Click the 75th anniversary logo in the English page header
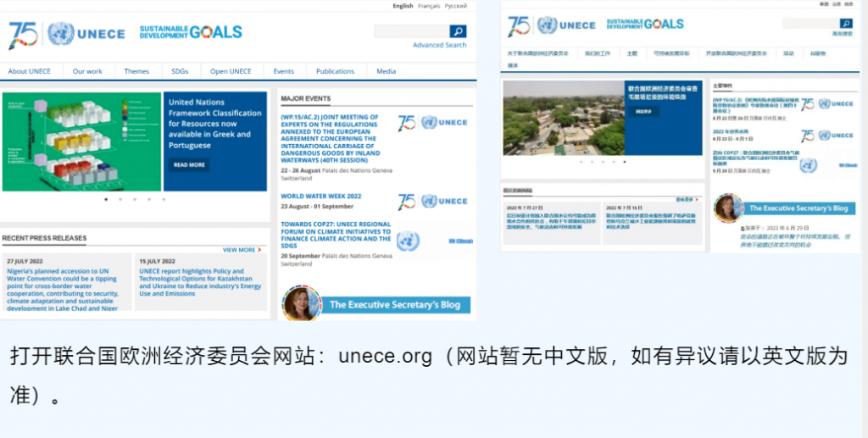 pyautogui.click(x=23, y=36)
